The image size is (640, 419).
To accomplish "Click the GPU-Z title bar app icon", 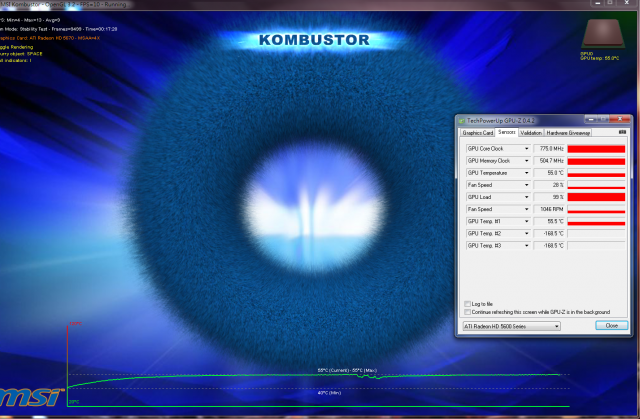I will [x=461, y=121].
